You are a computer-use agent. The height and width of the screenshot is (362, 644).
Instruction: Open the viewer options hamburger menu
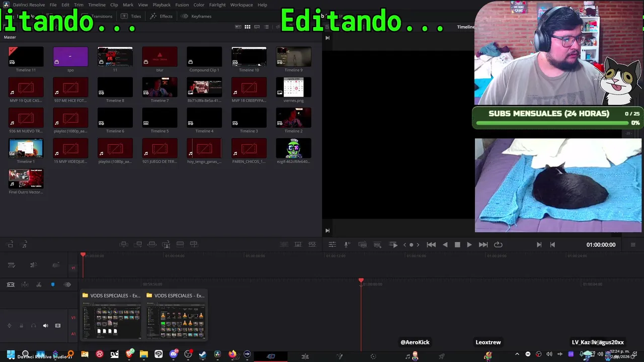coord(633,245)
